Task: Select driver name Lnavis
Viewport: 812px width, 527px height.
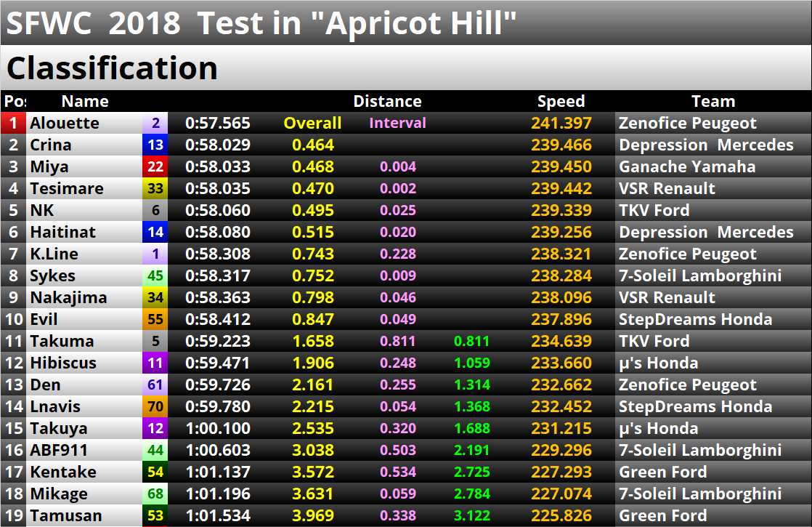Action: click(x=55, y=406)
